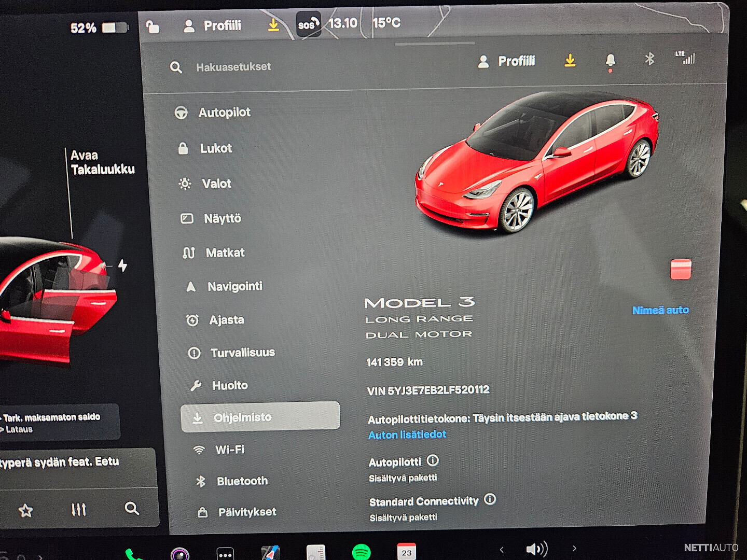Open media equalizer settings icon
The image size is (747, 560).
click(x=78, y=510)
